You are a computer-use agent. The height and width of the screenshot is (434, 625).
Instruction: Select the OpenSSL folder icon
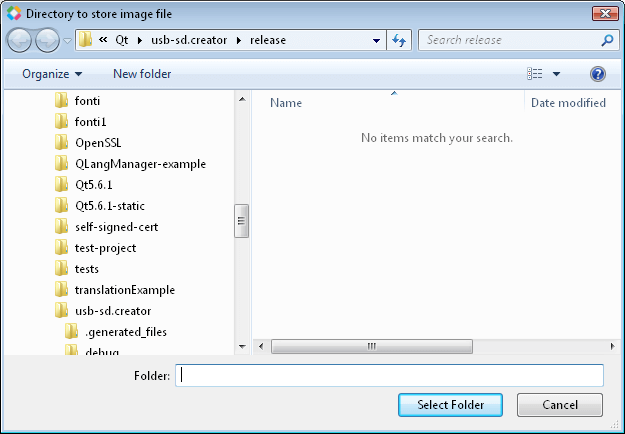click(x=61, y=142)
